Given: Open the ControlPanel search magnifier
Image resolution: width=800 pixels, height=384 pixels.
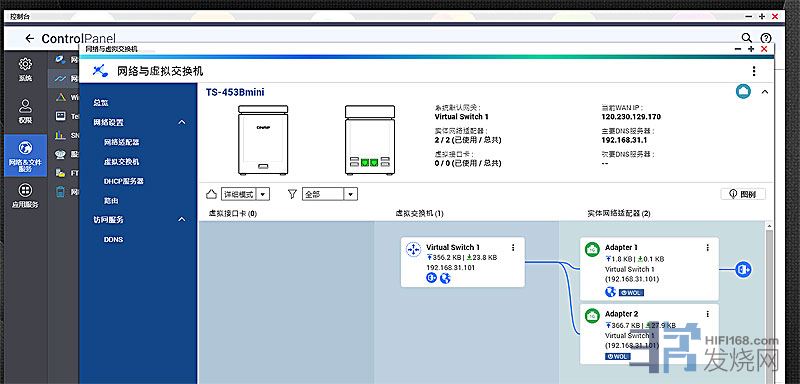Looking at the screenshot, I should 746,38.
